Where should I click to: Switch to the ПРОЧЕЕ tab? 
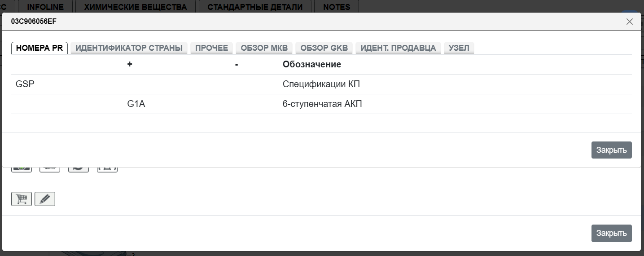coord(212,48)
